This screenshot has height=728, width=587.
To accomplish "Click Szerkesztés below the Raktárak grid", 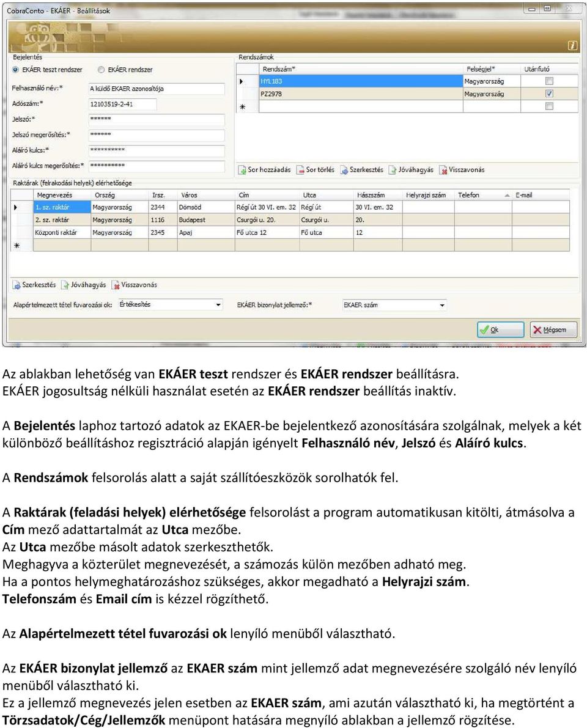I will pyautogui.click(x=34, y=285).
